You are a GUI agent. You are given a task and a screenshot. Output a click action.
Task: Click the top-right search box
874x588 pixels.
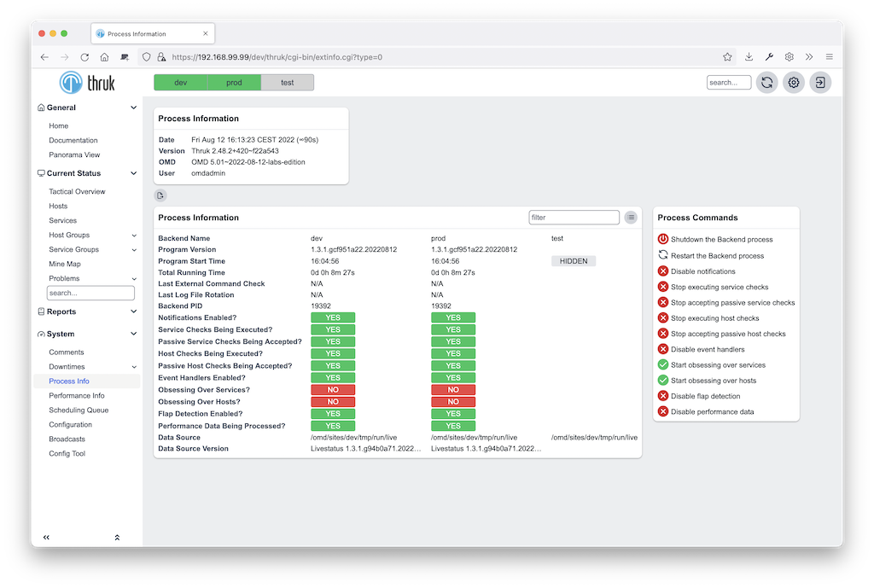[729, 83]
